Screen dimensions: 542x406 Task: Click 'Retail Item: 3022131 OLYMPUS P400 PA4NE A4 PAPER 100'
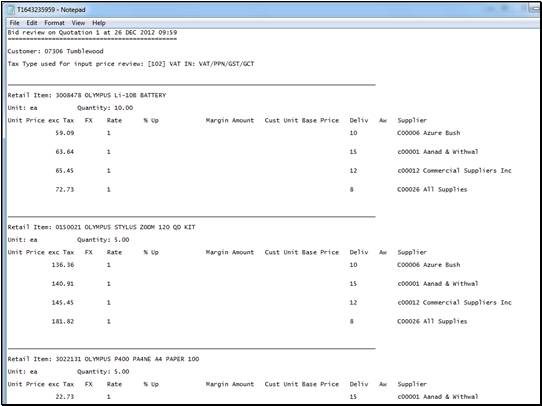tap(103, 359)
